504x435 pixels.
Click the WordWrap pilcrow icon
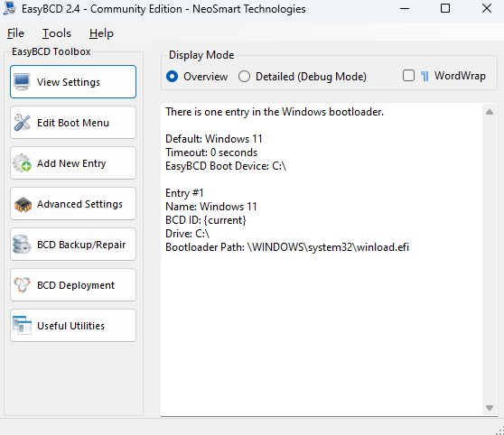pyautogui.click(x=425, y=76)
